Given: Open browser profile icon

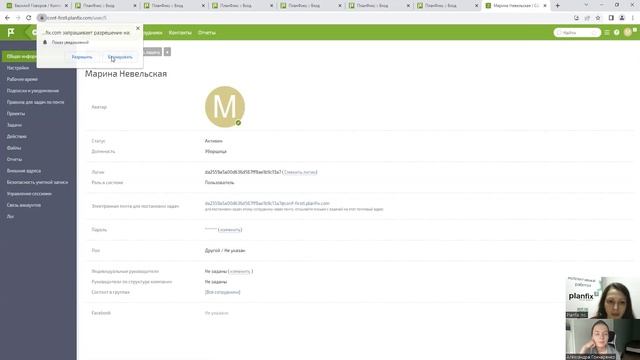Looking at the screenshot, I should coord(622,18).
